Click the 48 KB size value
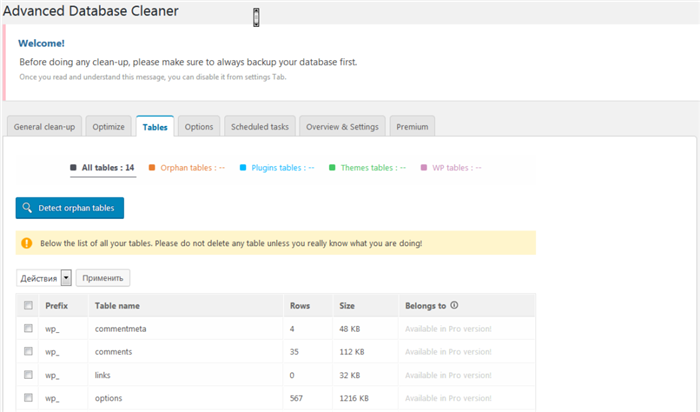 tap(350, 329)
